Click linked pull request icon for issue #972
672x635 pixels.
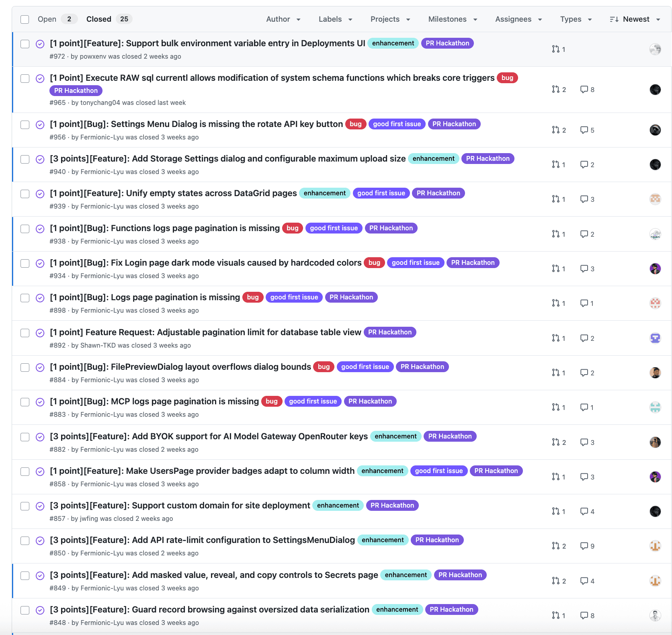555,49
